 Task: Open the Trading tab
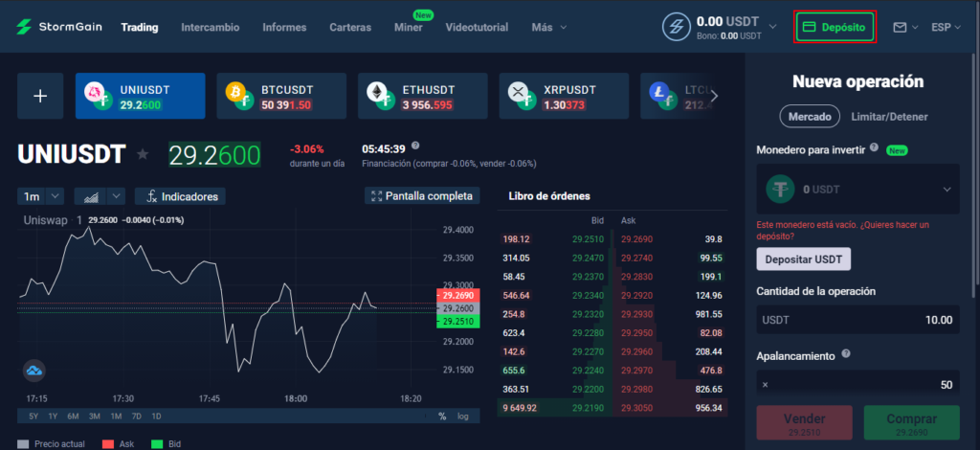(140, 28)
